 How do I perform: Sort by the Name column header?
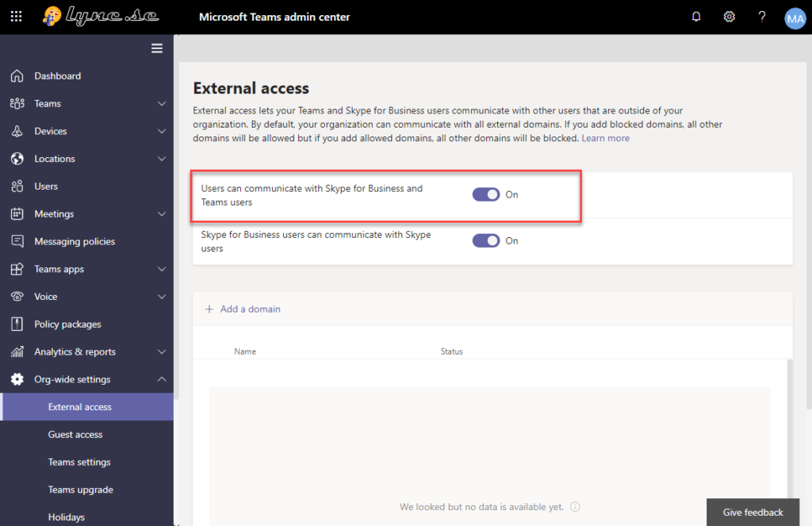click(245, 351)
